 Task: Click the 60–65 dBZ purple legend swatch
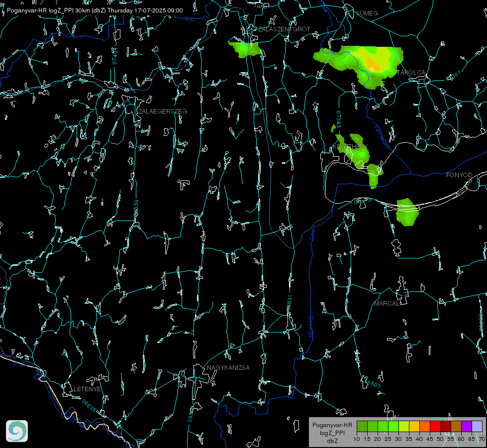[467, 426]
